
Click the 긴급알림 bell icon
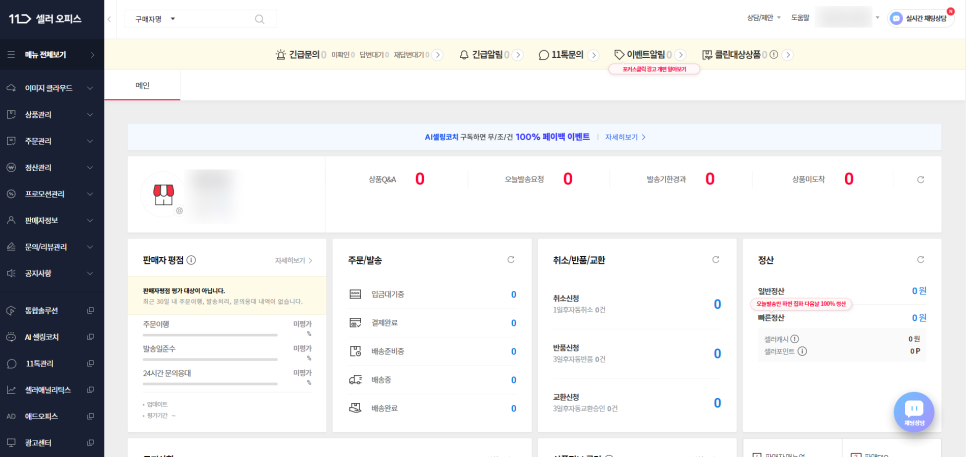click(x=465, y=55)
